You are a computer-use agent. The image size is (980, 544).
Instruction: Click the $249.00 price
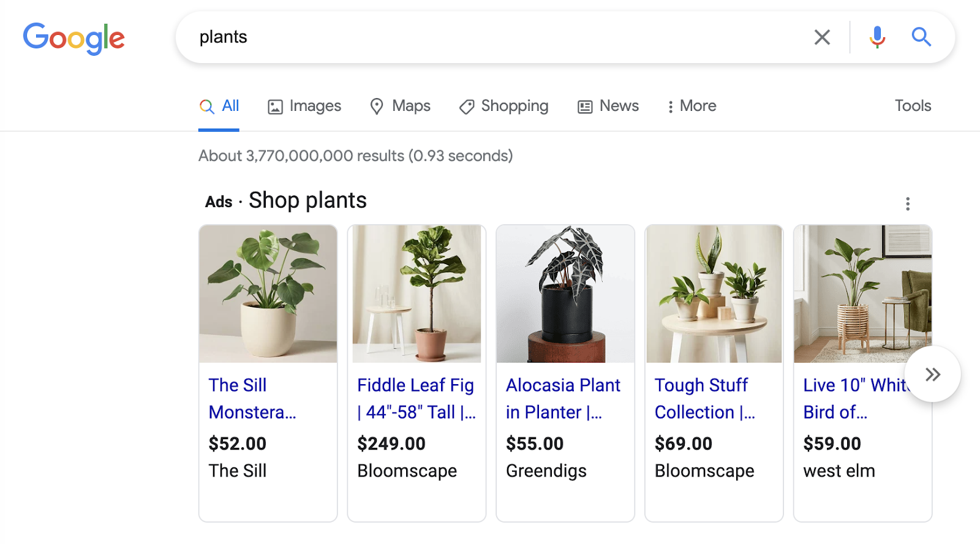coord(391,444)
